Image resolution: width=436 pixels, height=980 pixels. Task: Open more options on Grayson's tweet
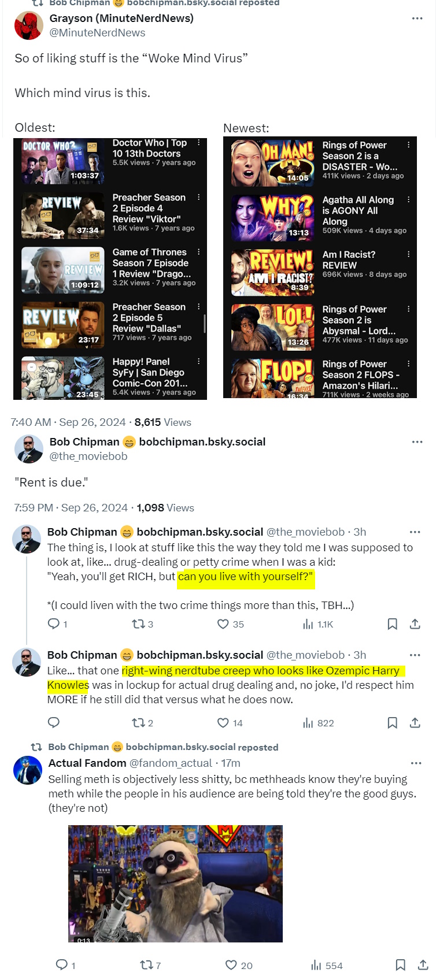(x=417, y=18)
